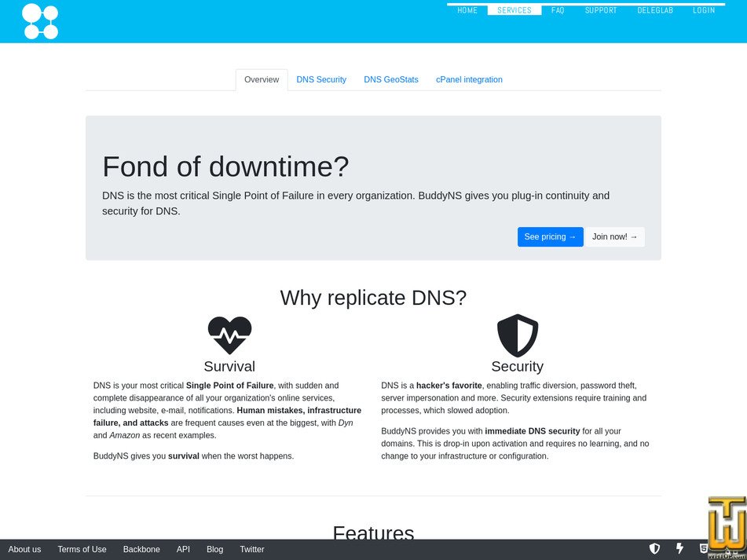Switch to the DNS Security tab
The height and width of the screenshot is (560, 747).
(x=321, y=79)
